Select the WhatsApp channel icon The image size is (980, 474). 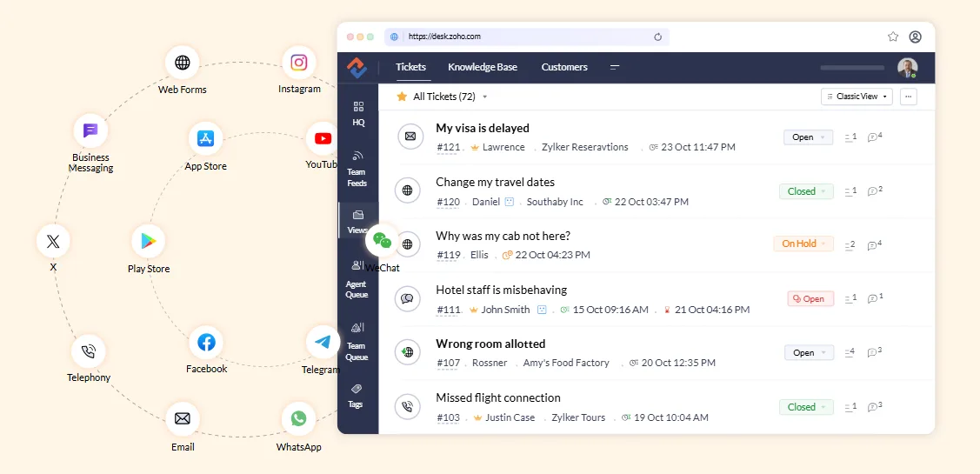[x=298, y=419]
